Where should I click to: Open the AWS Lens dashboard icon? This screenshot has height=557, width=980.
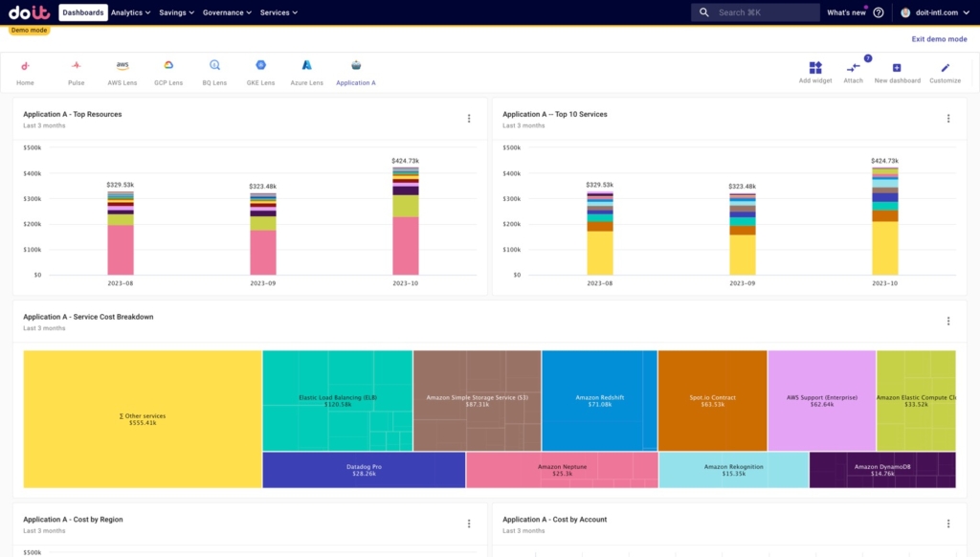pyautogui.click(x=122, y=65)
